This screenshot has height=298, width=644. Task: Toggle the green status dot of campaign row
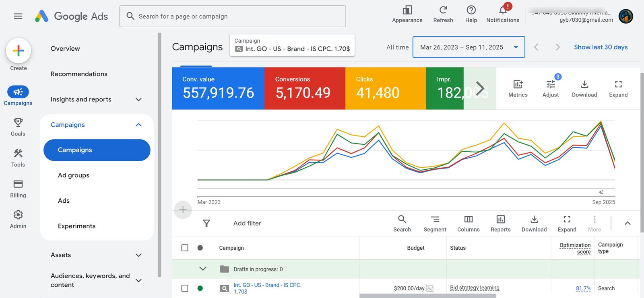click(x=200, y=288)
